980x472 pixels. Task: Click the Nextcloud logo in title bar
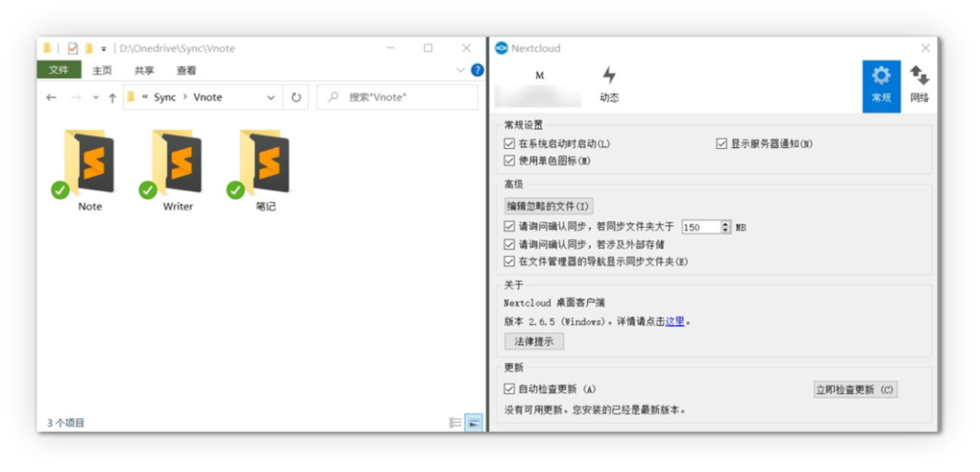click(x=501, y=48)
